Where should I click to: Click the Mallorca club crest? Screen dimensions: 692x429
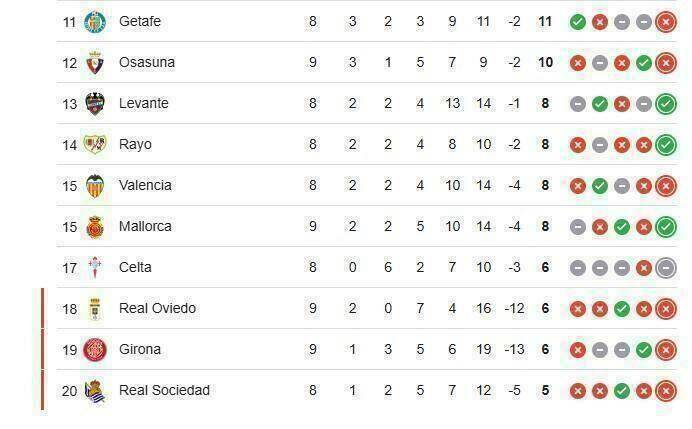click(96, 226)
